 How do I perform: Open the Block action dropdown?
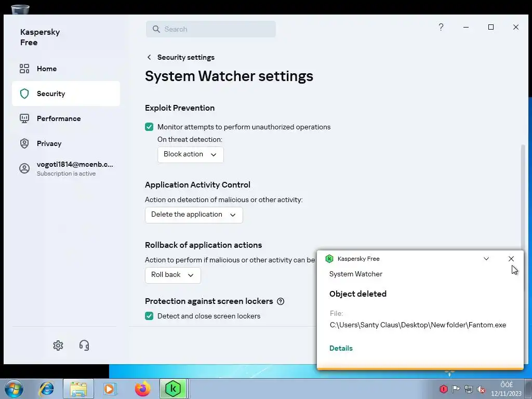click(190, 154)
